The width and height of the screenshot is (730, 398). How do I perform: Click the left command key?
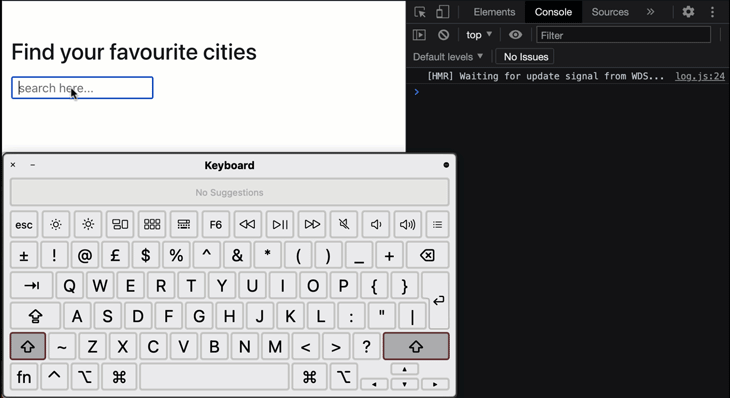[119, 377]
